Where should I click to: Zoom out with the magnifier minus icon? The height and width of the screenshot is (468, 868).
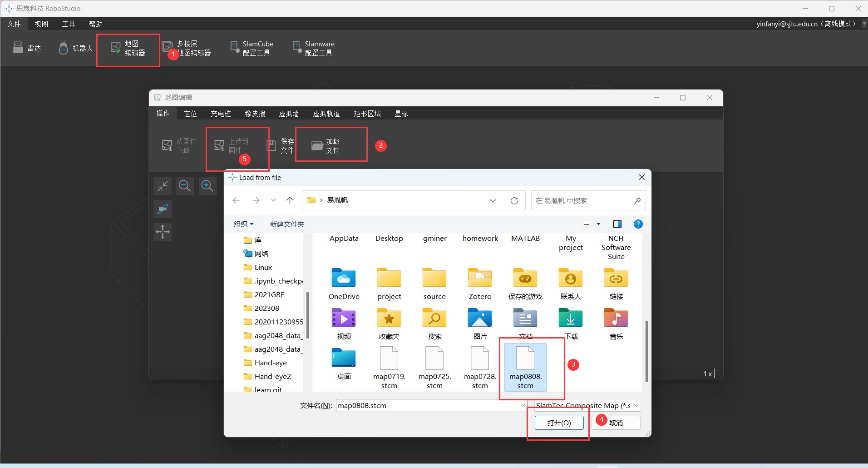(x=185, y=186)
